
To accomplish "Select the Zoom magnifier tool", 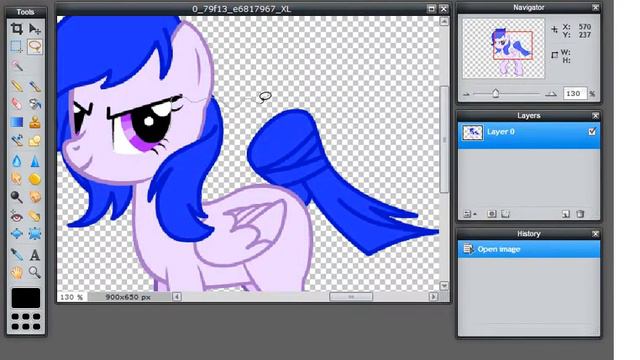I will [35, 272].
